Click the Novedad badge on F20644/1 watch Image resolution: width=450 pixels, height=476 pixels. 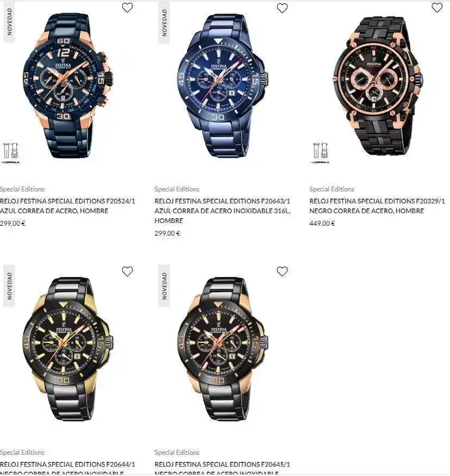coord(9,286)
